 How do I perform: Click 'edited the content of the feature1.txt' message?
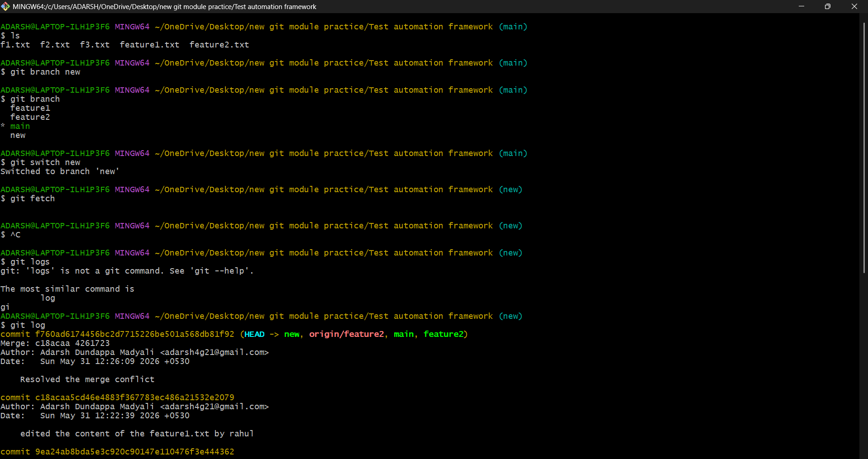pyautogui.click(x=137, y=434)
